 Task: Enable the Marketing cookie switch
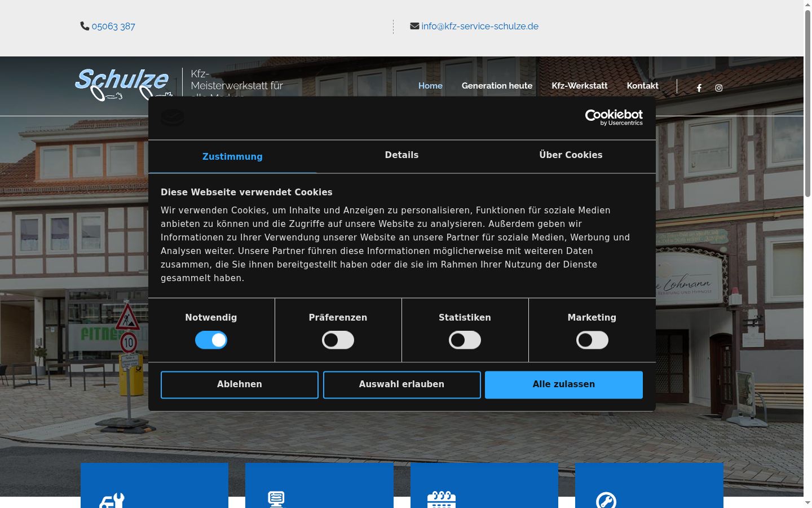click(x=592, y=340)
